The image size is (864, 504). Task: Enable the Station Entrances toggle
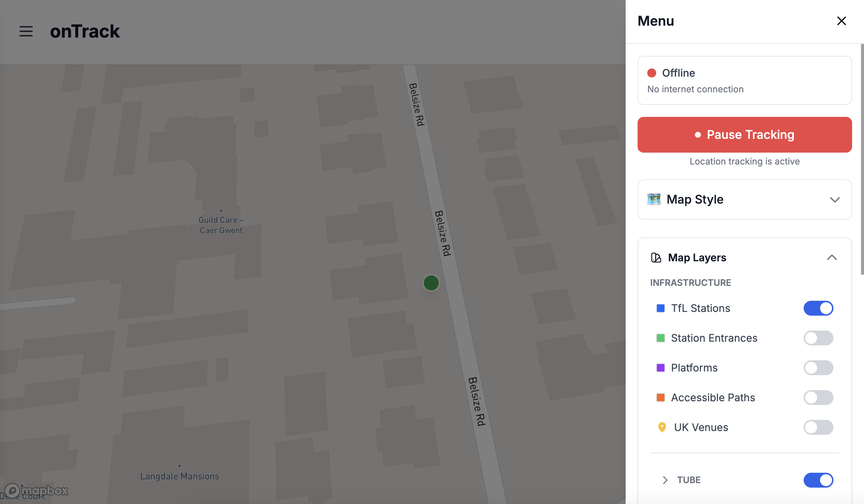point(818,338)
